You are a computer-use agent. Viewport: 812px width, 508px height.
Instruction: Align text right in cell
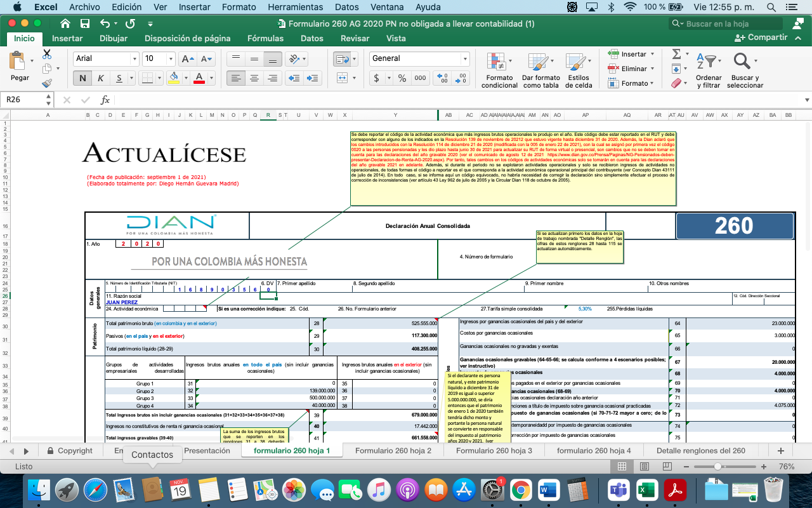point(273,79)
